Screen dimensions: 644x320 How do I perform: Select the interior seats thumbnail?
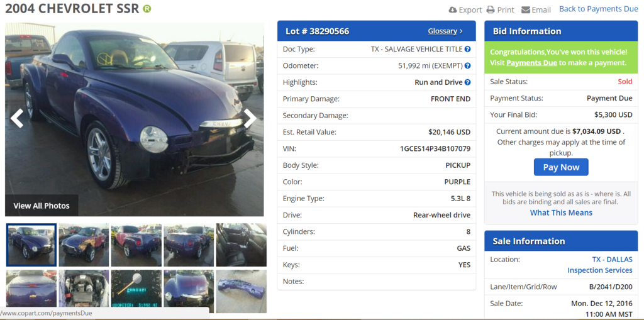(241, 245)
